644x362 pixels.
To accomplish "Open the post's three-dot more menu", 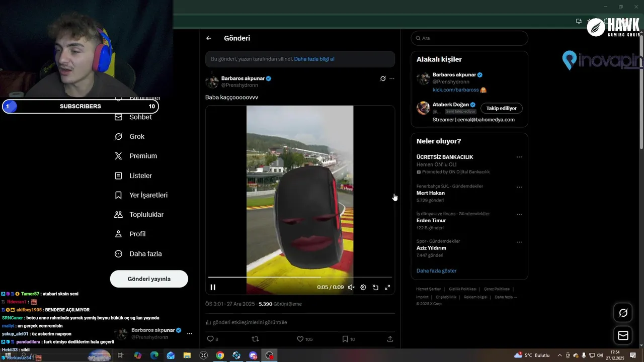I will tap(392, 78).
